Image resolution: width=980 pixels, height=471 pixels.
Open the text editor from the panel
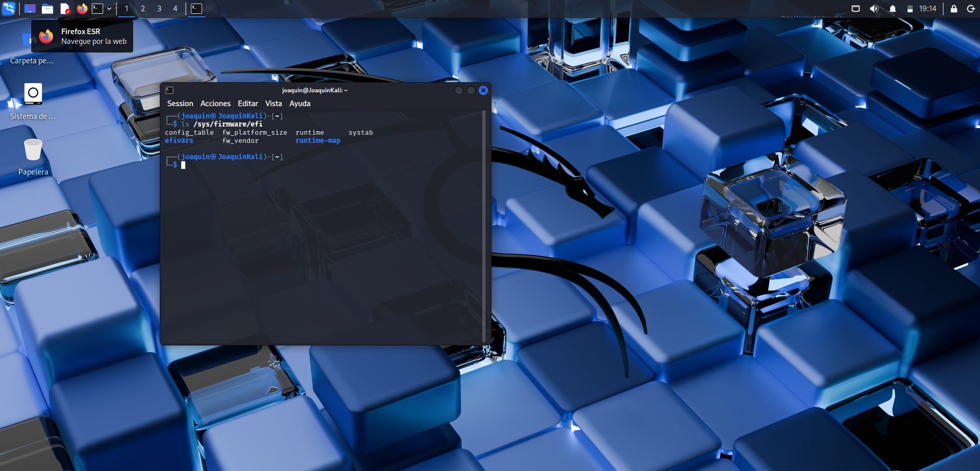pos(65,9)
